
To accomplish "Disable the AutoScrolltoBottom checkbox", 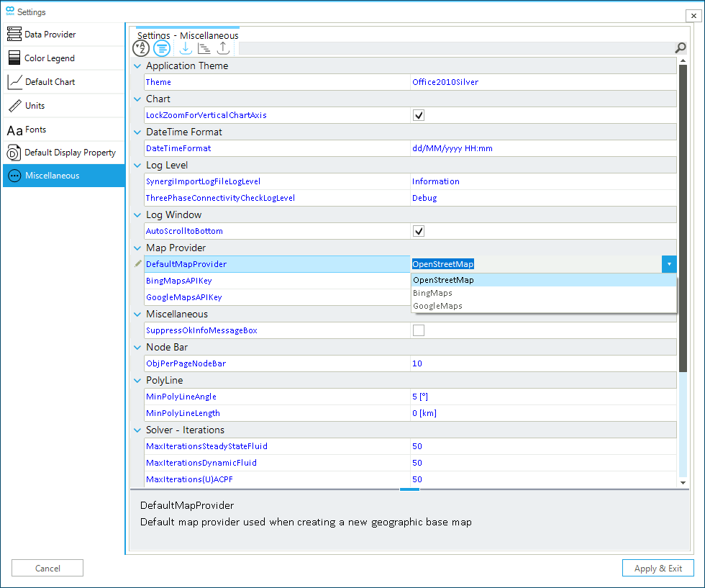I will coord(418,231).
